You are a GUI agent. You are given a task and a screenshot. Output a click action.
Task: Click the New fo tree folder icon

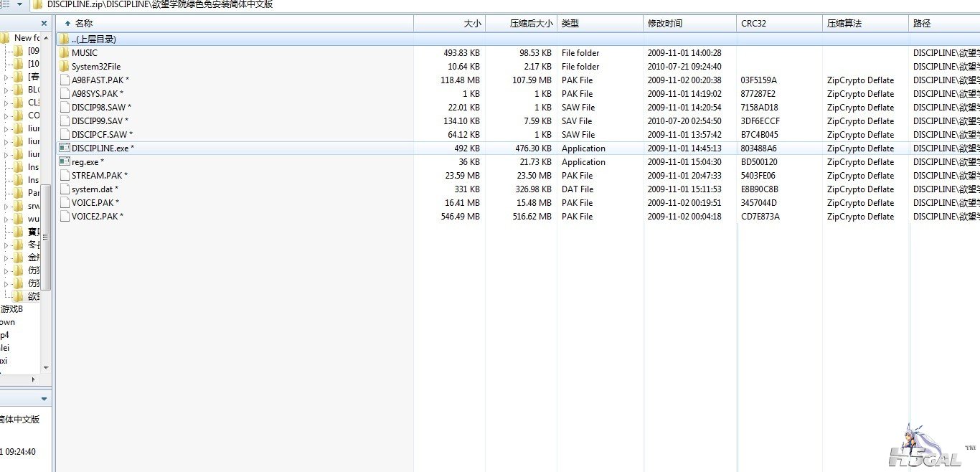[x=6, y=37]
